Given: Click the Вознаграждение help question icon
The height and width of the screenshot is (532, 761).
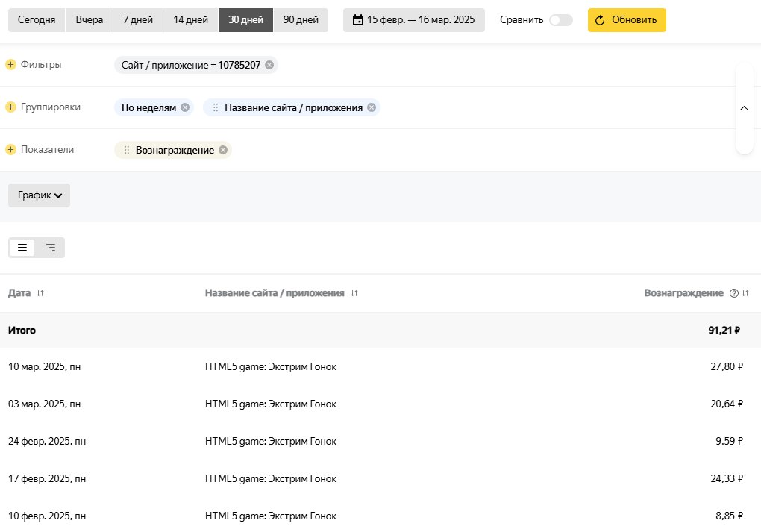Looking at the screenshot, I should coord(733,293).
